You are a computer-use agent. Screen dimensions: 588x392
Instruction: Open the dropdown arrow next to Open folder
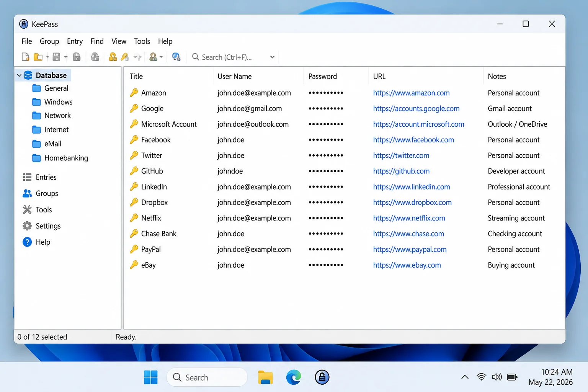47,57
